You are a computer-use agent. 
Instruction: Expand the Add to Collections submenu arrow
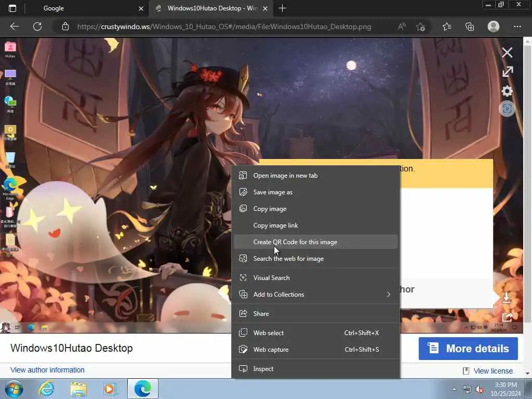point(389,295)
